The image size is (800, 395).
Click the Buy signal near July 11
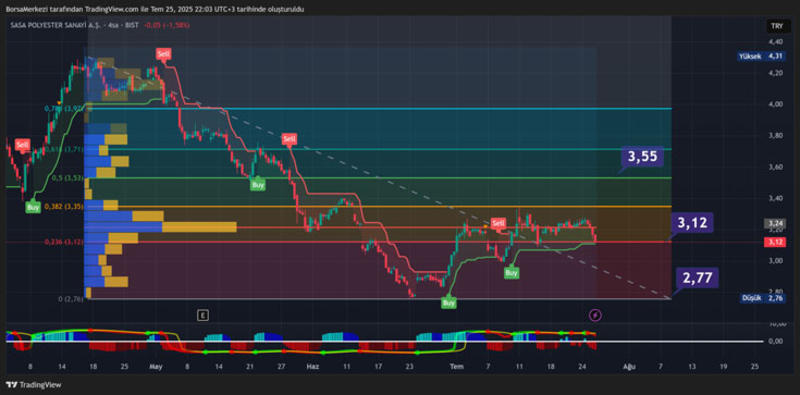(511, 273)
